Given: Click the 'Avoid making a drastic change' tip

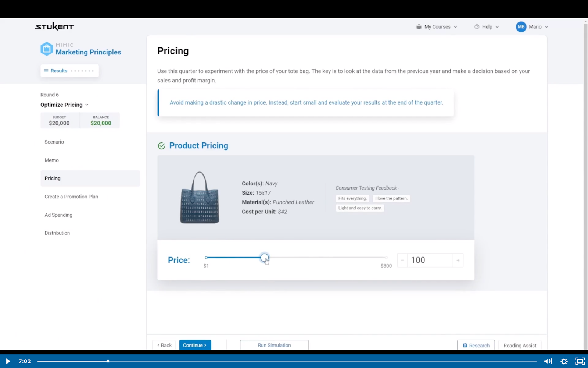Looking at the screenshot, I should [x=306, y=103].
